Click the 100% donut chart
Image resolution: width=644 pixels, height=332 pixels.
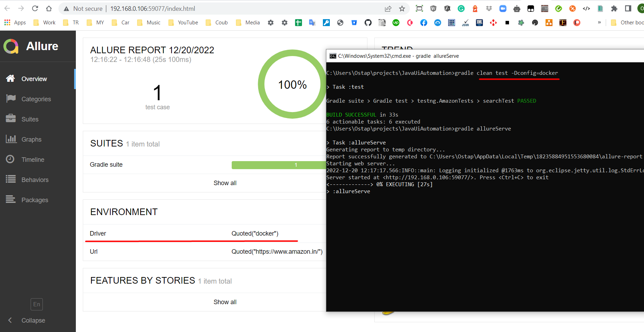click(292, 84)
